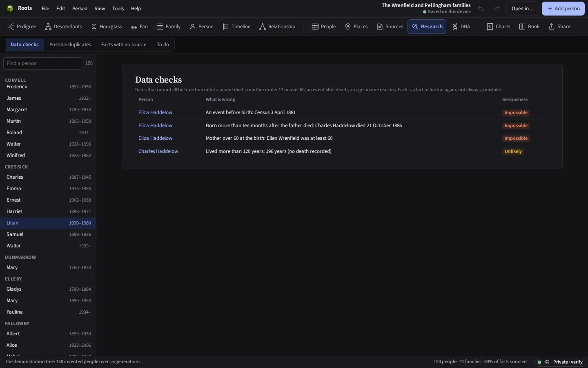Open the To do tab
This screenshot has width=588, height=368.
point(163,45)
